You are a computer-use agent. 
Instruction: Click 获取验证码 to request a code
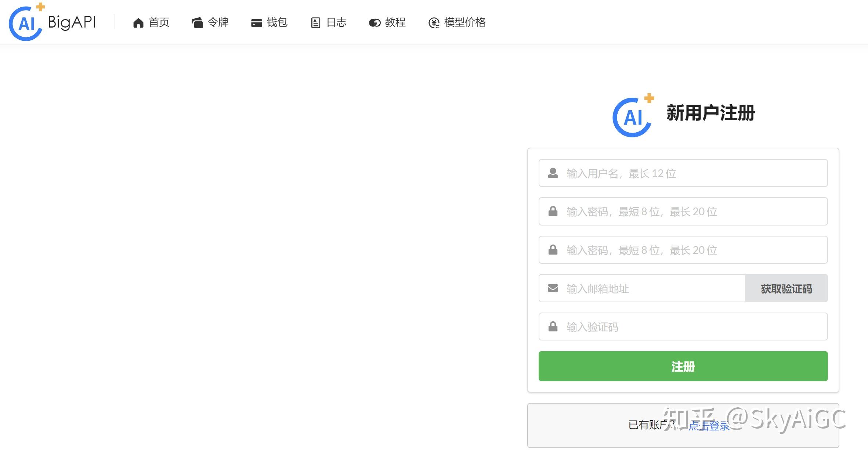(x=786, y=288)
